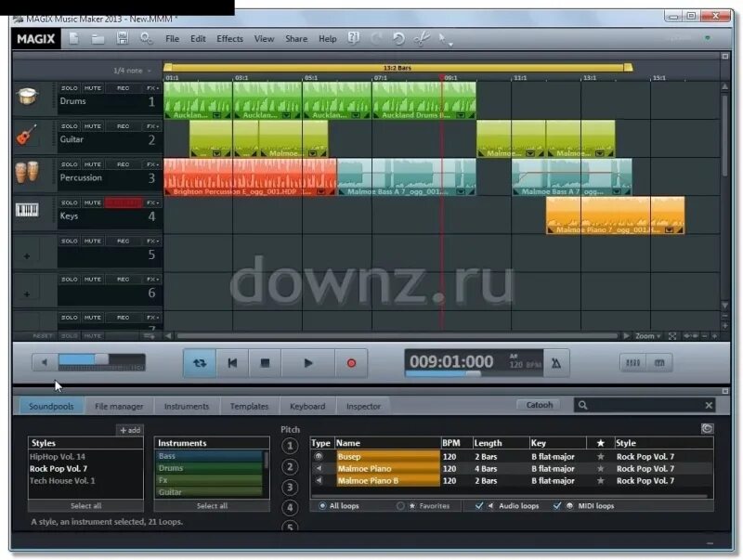Open the Effects menu

(x=229, y=39)
